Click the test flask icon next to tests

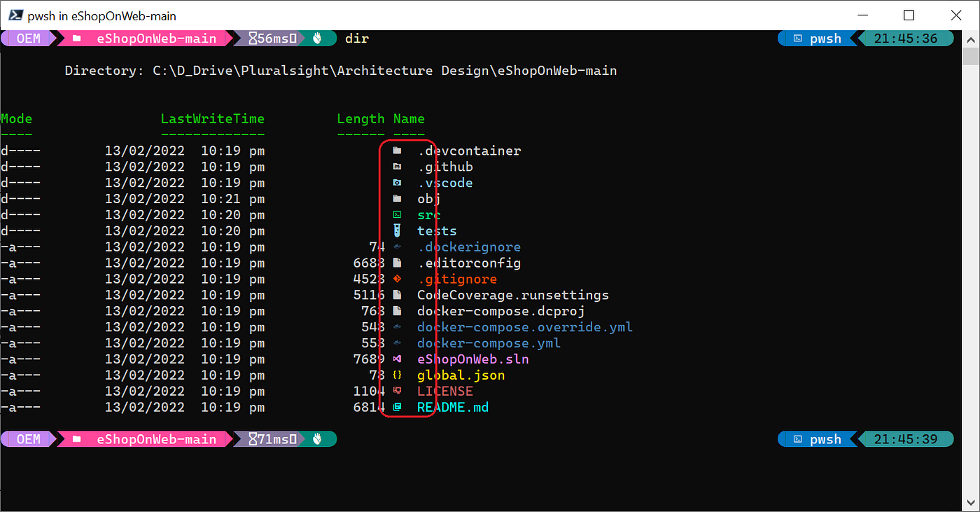[397, 230]
